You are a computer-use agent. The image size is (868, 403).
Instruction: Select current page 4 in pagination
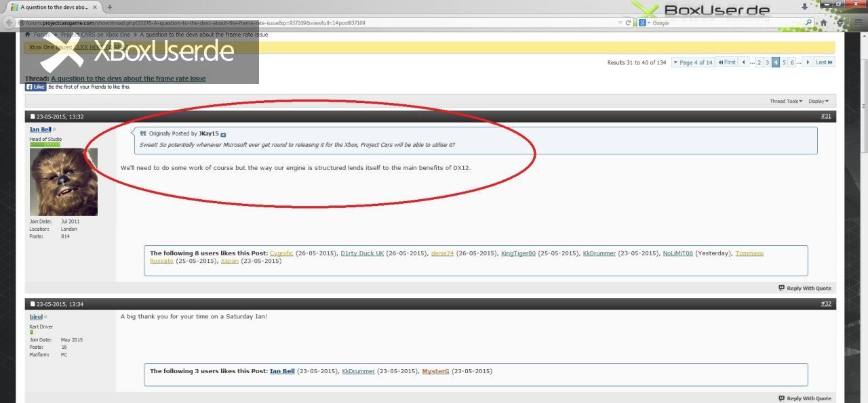pyautogui.click(x=776, y=62)
